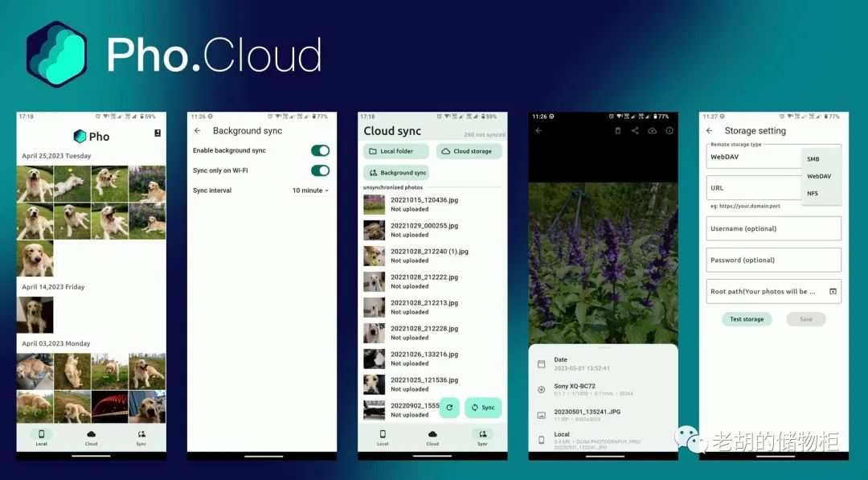Open Sync interval 10 minute dropdown

pos(310,191)
